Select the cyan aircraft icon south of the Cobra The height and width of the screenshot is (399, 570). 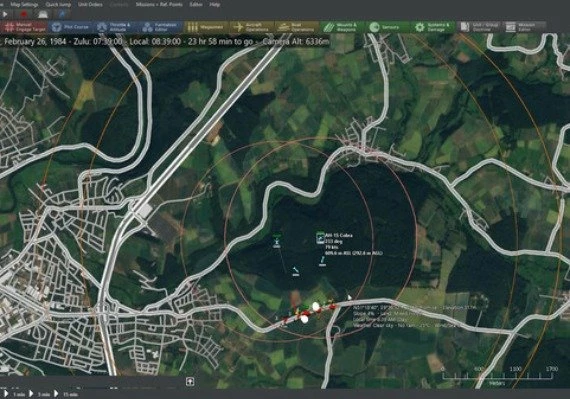(x=322, y=261)
